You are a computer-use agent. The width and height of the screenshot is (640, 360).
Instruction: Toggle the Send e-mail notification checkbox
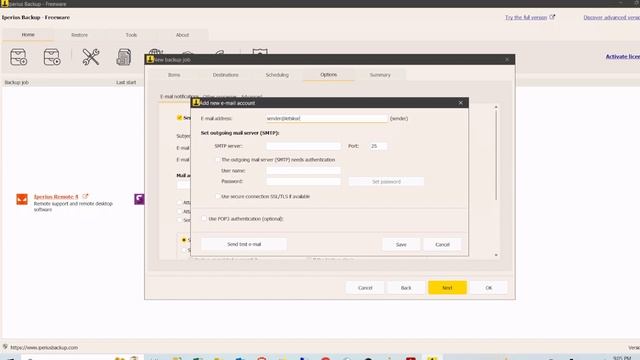pos(179,118)
